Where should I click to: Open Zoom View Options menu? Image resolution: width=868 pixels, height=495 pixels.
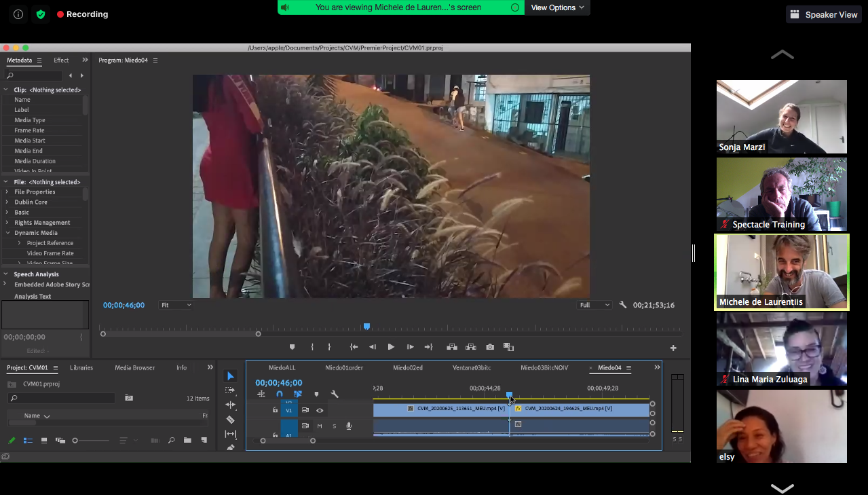point(556,7)
